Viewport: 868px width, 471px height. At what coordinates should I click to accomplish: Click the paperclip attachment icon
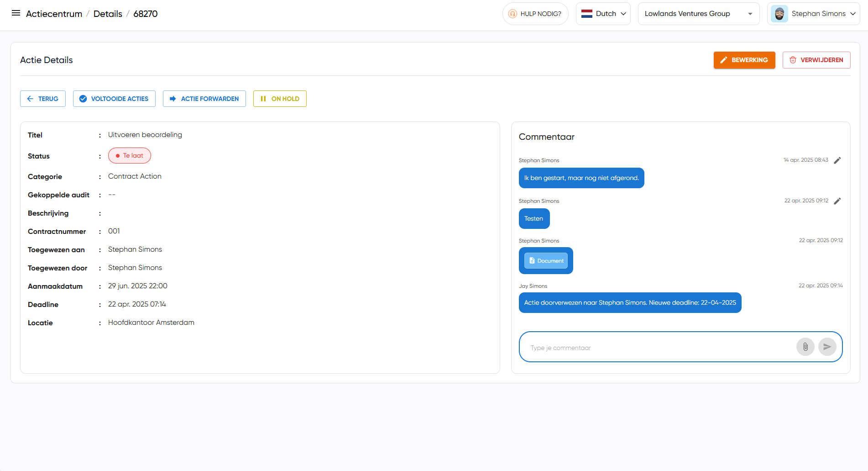pos(805,347)
